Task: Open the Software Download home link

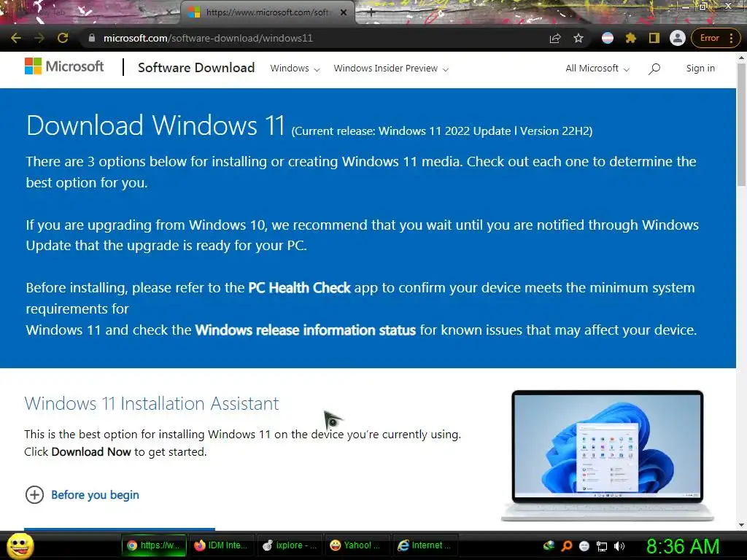Action: [x=196, y=68]
